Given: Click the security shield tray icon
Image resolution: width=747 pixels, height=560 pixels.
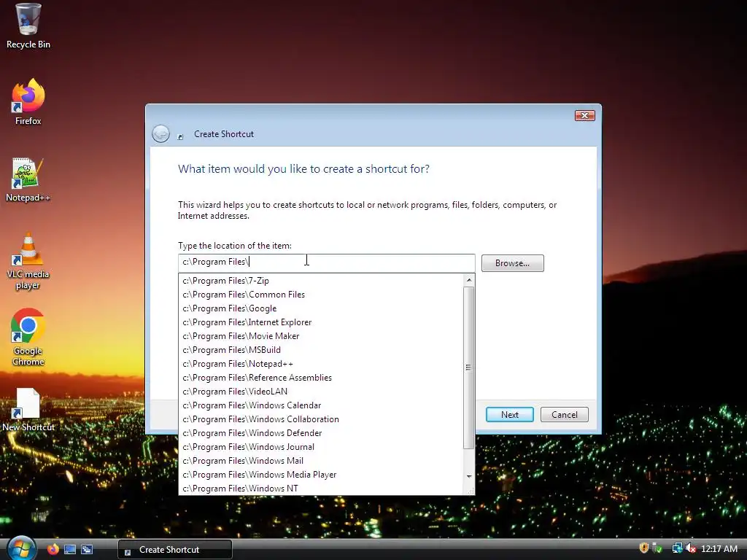Looking at the screenshot, I should coord(644,548).
